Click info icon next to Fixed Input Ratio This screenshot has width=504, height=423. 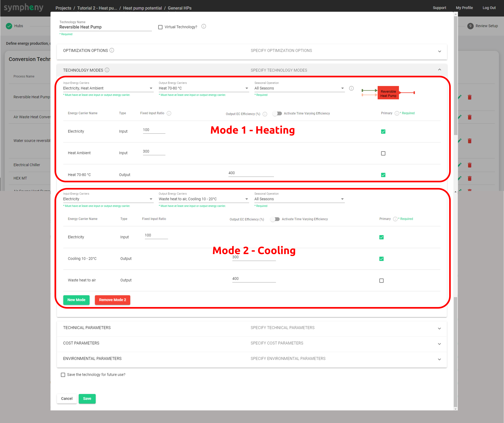click(x=169, y=113)
